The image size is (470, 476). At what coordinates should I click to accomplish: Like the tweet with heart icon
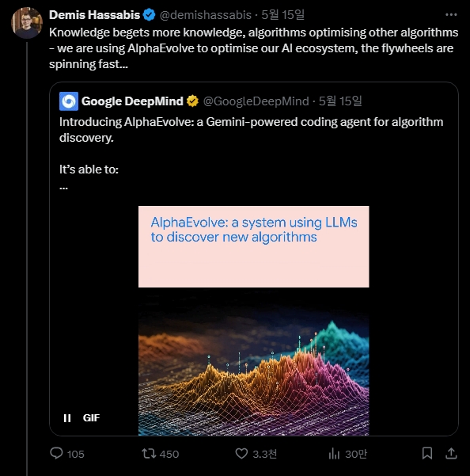pos(241,454)
